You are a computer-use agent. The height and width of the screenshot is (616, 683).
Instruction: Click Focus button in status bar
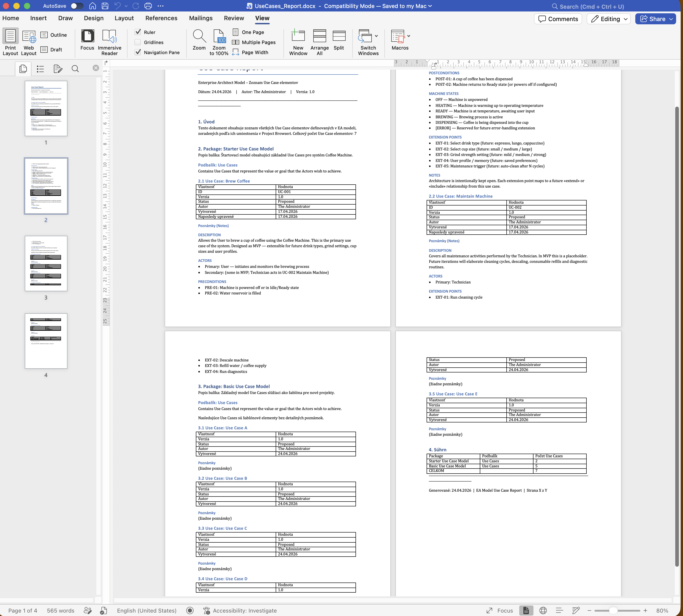pyautogui.click(x=500, y=610)
